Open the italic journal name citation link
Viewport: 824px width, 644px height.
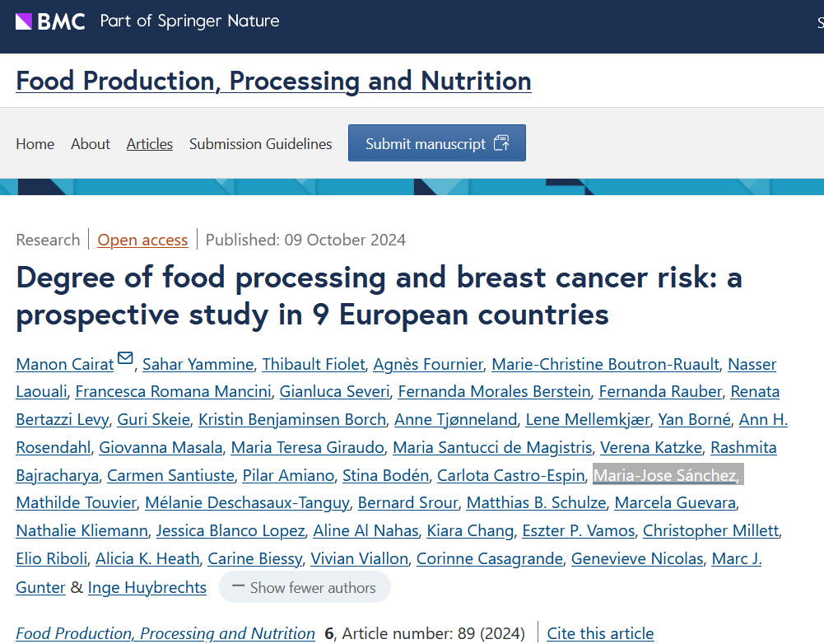tap(165, 633)
